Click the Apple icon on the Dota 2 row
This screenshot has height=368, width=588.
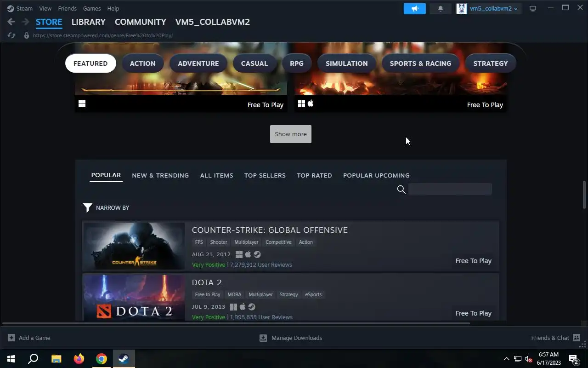243,307
